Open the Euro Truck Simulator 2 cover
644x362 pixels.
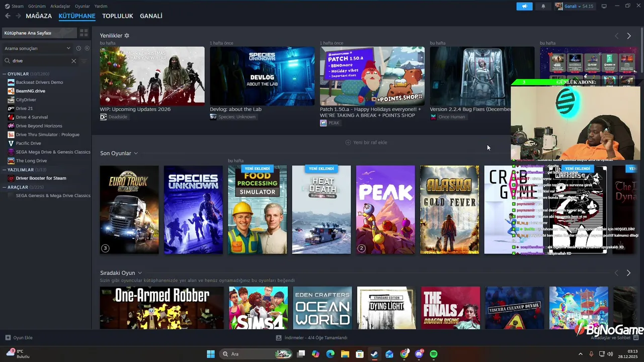(x=129, y=210)
